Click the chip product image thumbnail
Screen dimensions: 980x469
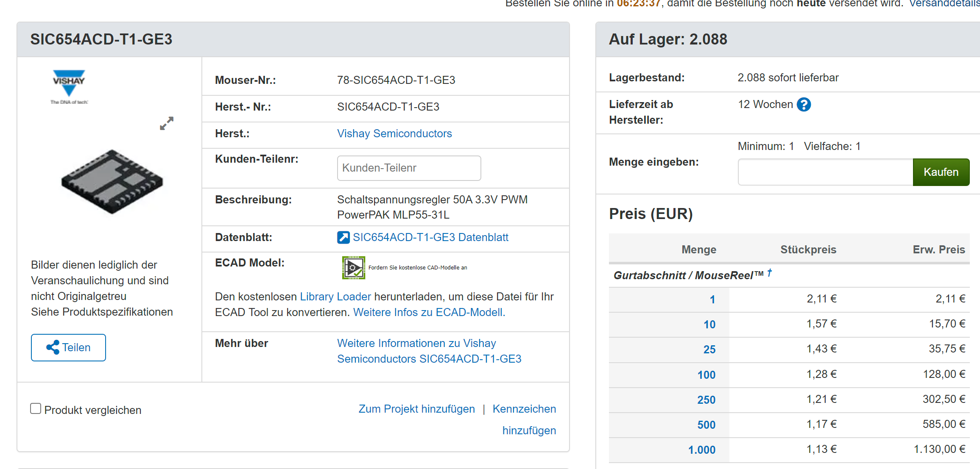click(112, 181)
